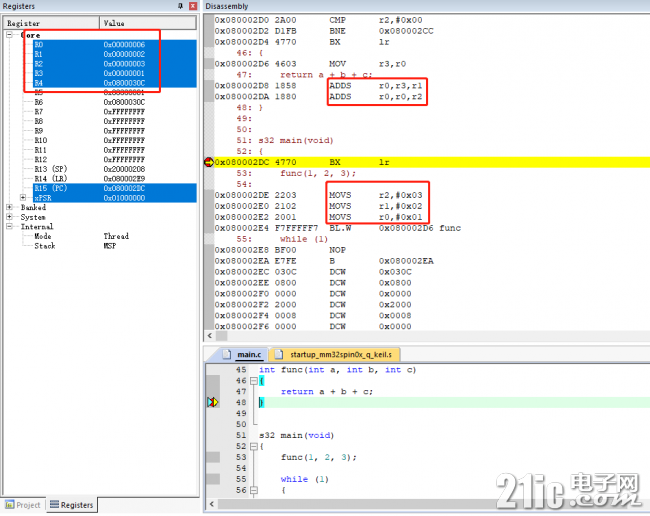Image resolution: width=650 pixels, height=516 pixels.
Task: Click the CMP r2,#0x00 instruction line
Action: [318, 20]
